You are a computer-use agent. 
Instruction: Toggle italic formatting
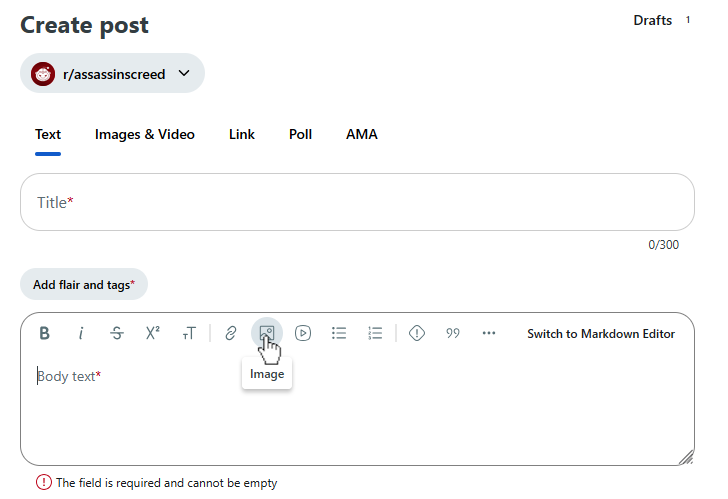[x=81, y=334]
